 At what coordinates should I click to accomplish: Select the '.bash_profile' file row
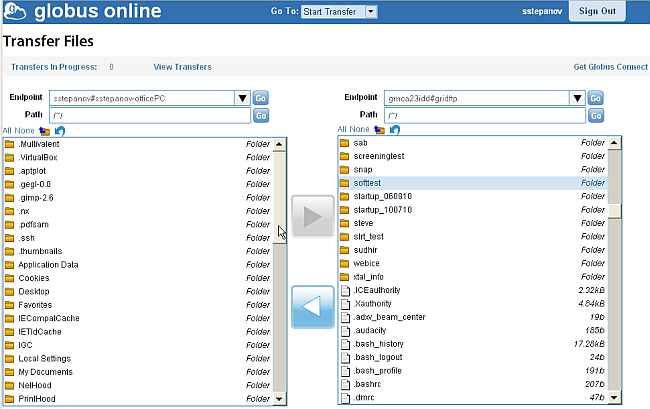[473, 370]
